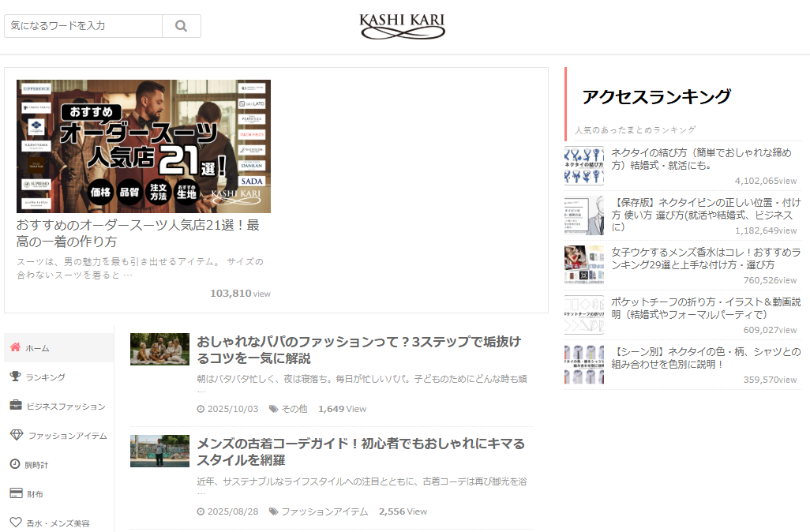Click the magnifying glass search button
Image resolution: width=810 pixels, height=532 pixels.
click(181, 26)
